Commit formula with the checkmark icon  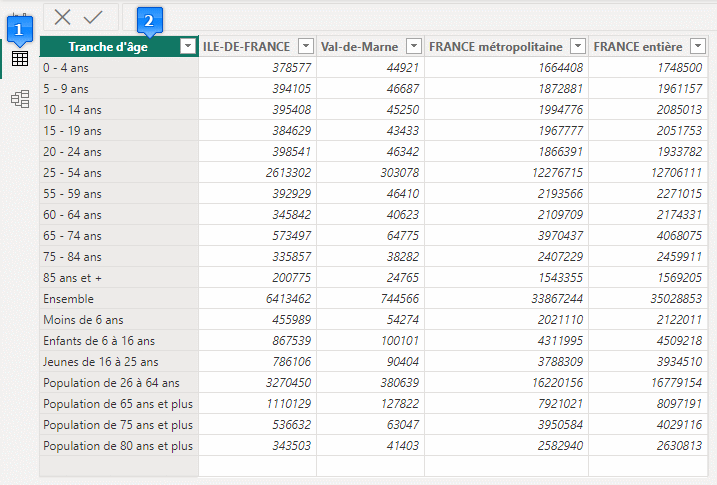[x=93, y=16]
